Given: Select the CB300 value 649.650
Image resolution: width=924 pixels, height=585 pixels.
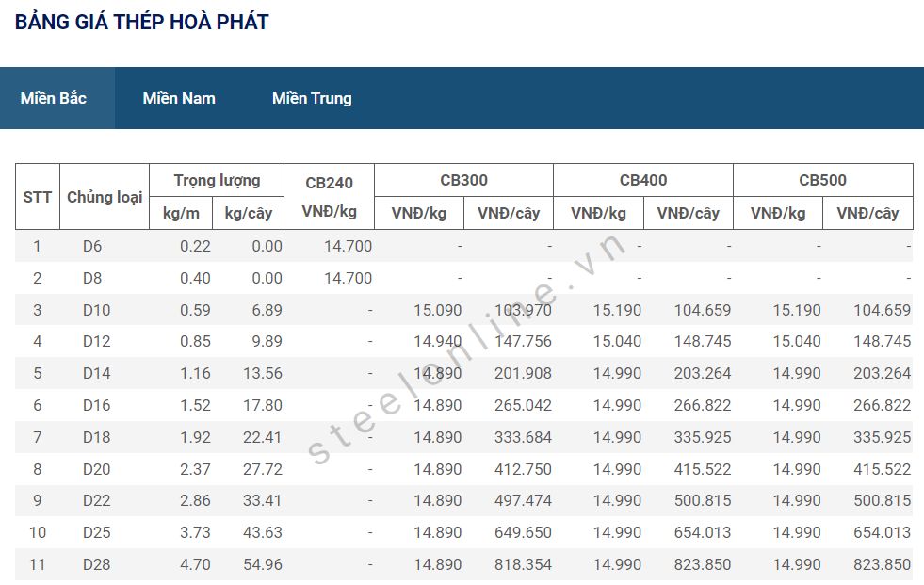Looking at the screenshot, I should [x=524, y=532].
